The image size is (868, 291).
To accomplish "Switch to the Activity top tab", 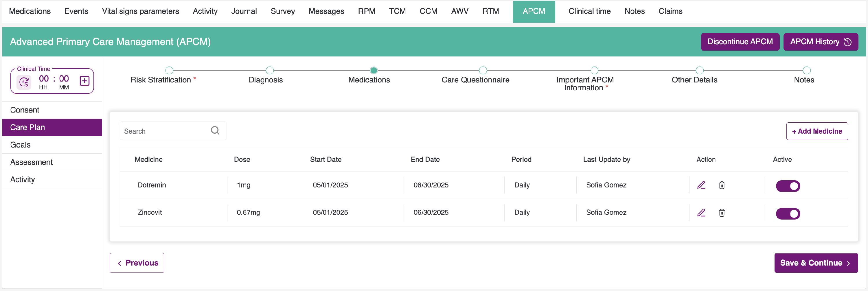I will [x=205, y=12].
